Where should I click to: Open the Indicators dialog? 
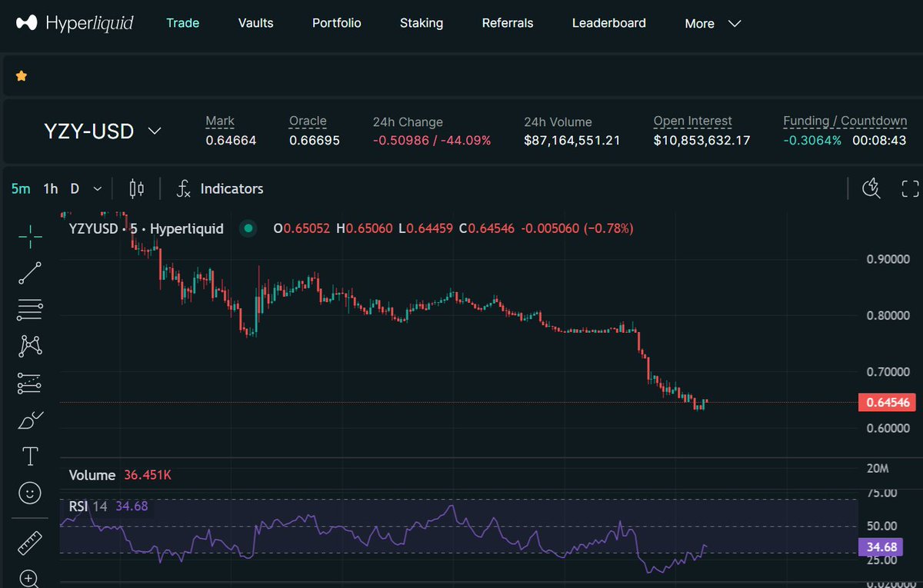pyautogui.click(x=220, y=188)
